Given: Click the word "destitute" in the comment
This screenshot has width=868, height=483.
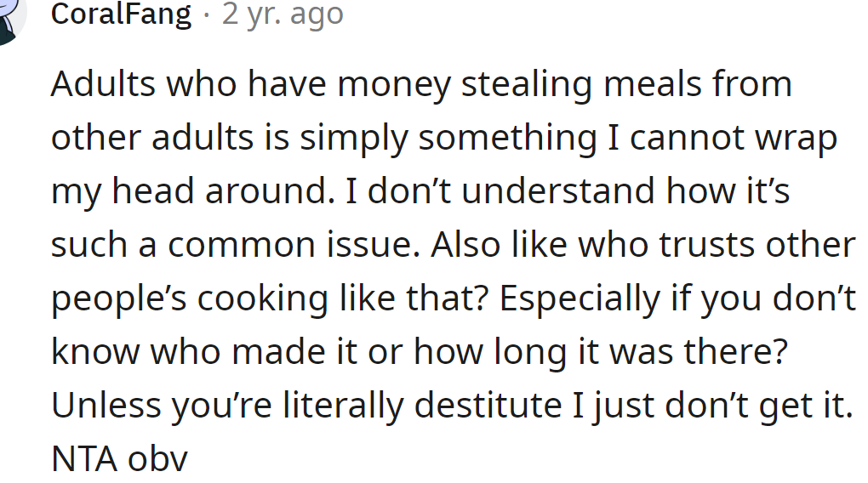Looking at the screenshot, I should tap(488, 406).
